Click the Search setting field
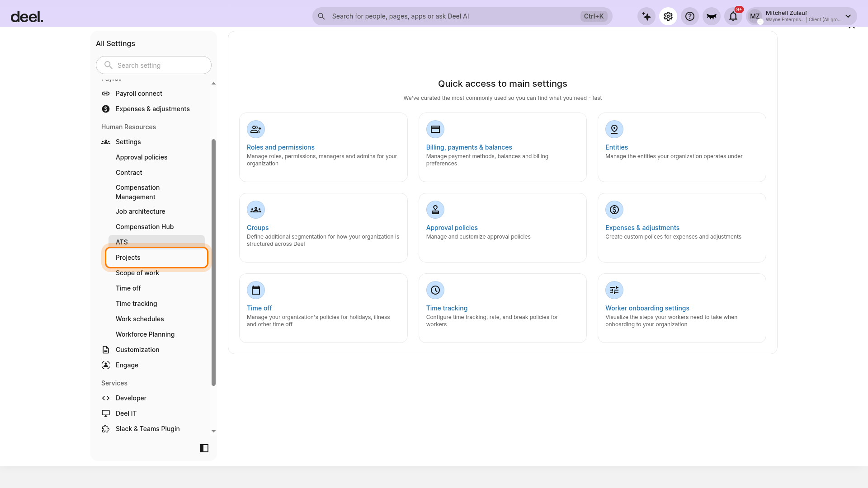 tap(154, 65)
